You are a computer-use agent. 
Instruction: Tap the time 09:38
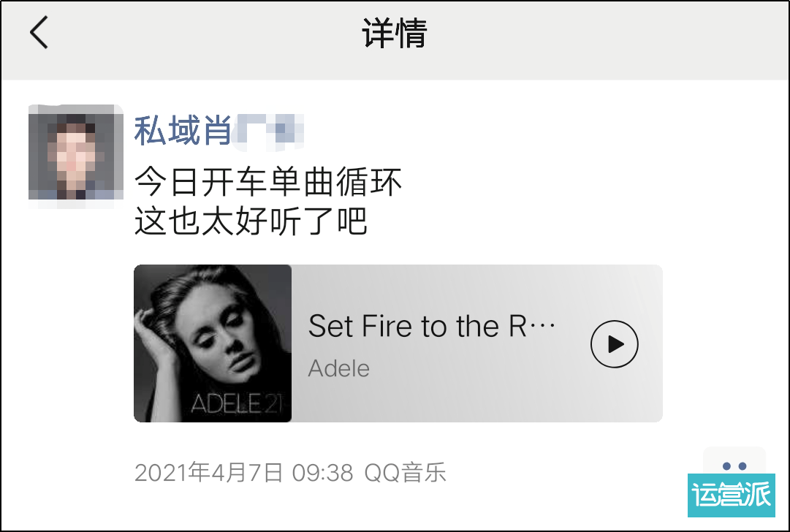click(x=322, y=473)
